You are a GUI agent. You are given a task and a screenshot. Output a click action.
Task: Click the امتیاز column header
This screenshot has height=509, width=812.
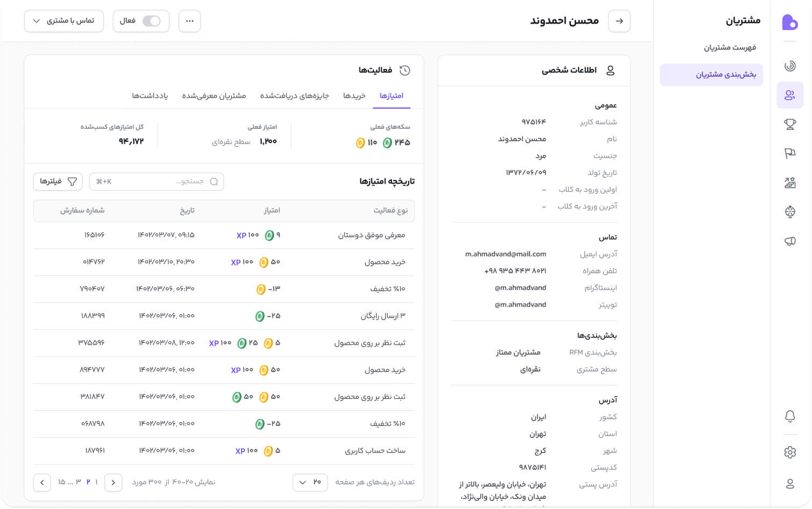click(x=272, y=210)
